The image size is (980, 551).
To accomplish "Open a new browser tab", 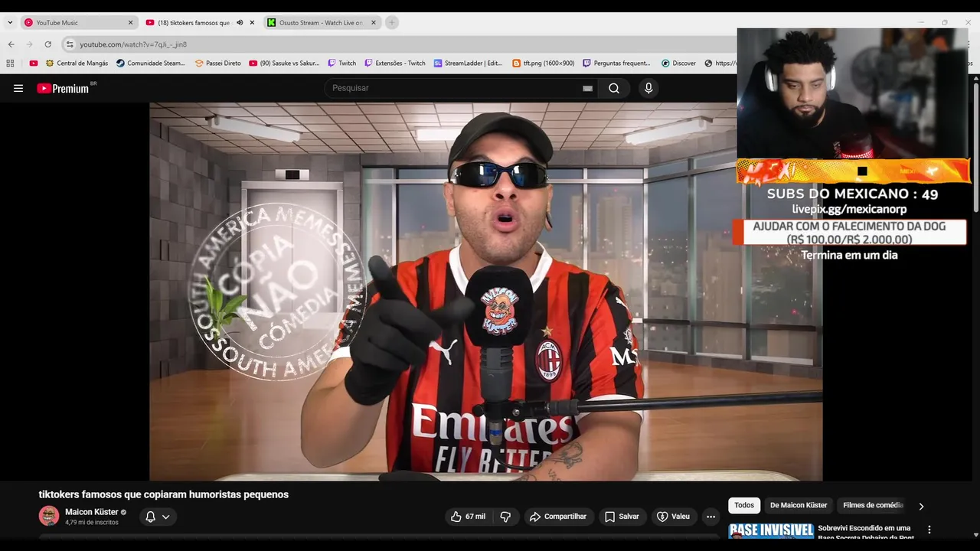I will point(392,23).
